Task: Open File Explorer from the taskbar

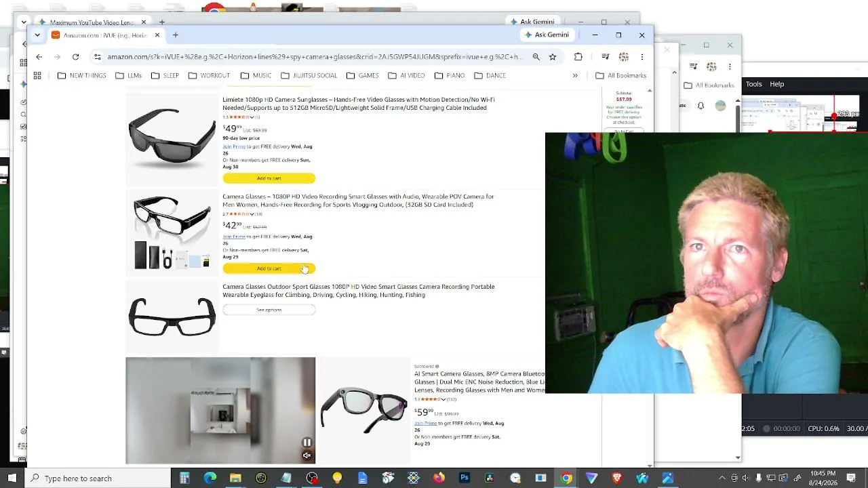Action: coord(235,479)
